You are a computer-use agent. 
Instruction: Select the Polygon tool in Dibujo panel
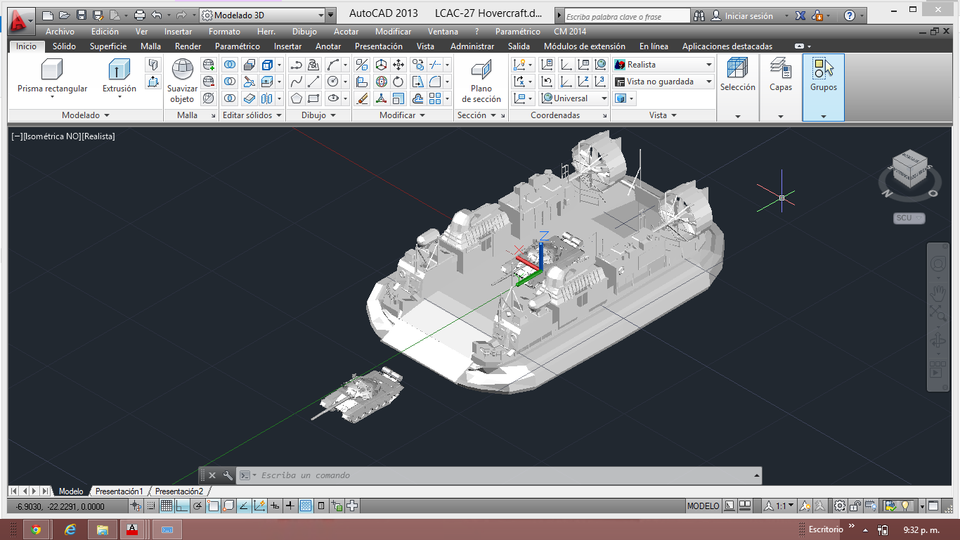pos(296,98)
